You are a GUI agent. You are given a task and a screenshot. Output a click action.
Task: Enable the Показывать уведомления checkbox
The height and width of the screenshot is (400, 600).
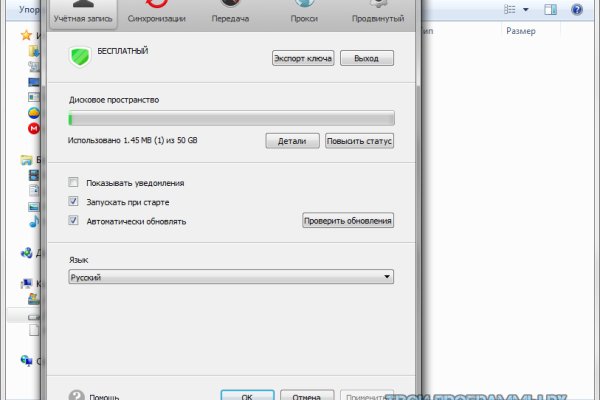point(74,183)
